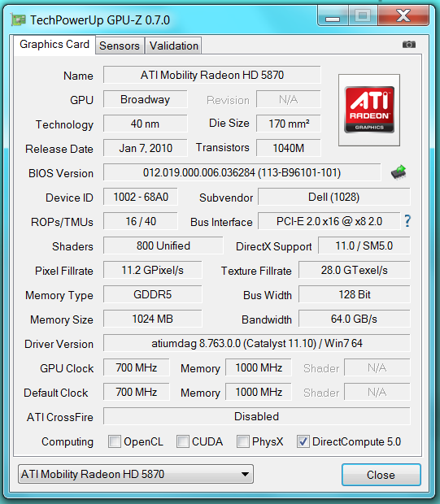
Task: Click DirectX Support value 11.0 / SM5.0
Action: coord(364,245)
